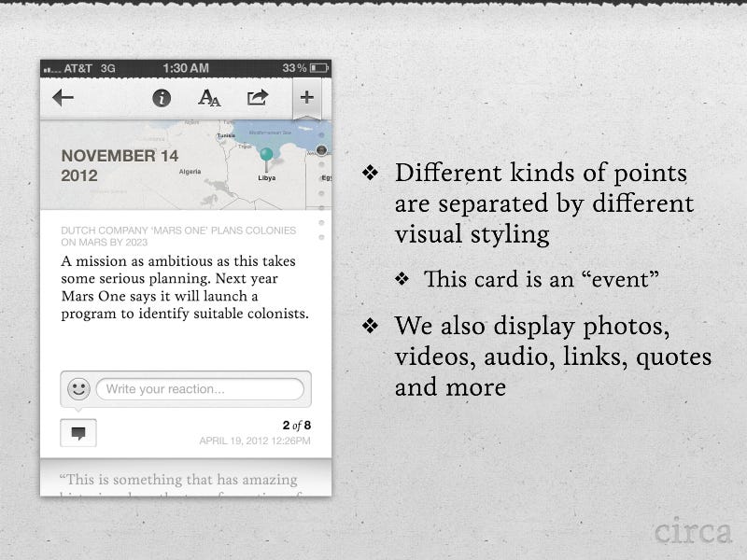Click the Algeria label on map
The width and height of the screenshot is (747, 560).
pyautogui.click(x=190, y=172)
